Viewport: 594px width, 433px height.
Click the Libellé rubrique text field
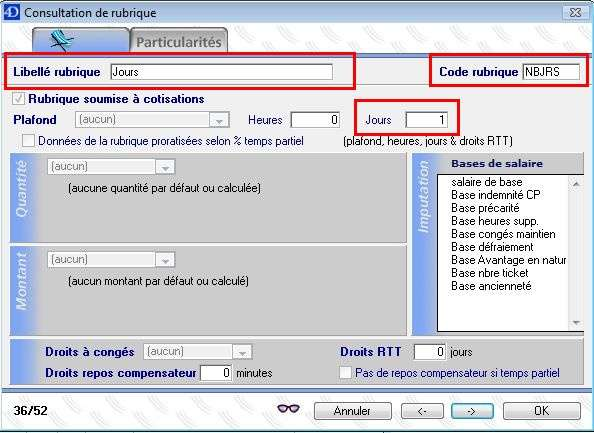tap(222, 72)
